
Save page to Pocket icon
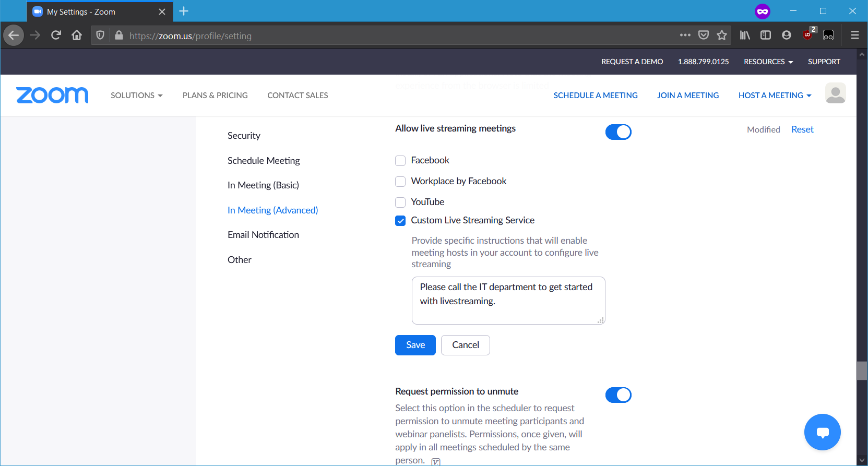click(x=704, y=35)
